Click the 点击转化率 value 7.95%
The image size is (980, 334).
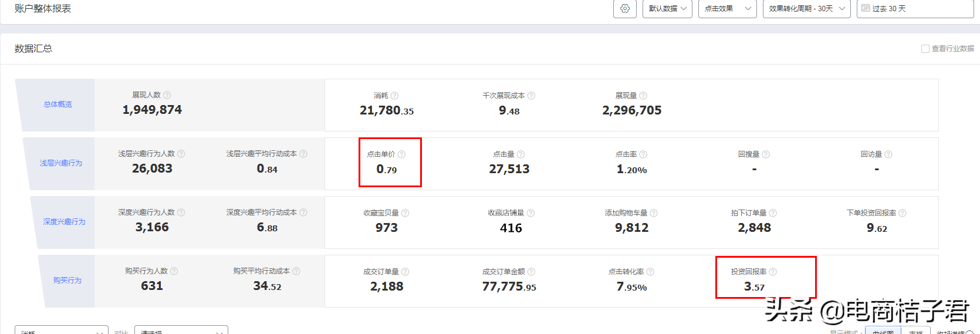pyautogui.click(x=632, y=286)
